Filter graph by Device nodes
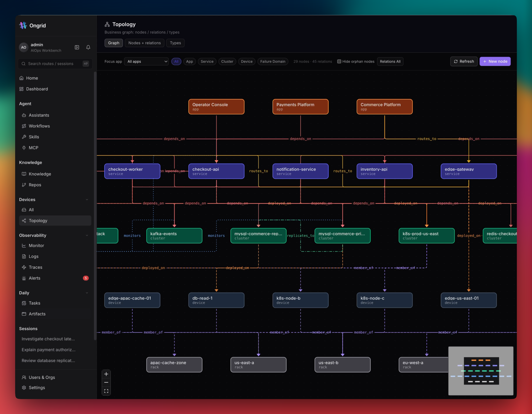Screen dimensions: 532x414 pyautogui.click(x=247, y=61)
